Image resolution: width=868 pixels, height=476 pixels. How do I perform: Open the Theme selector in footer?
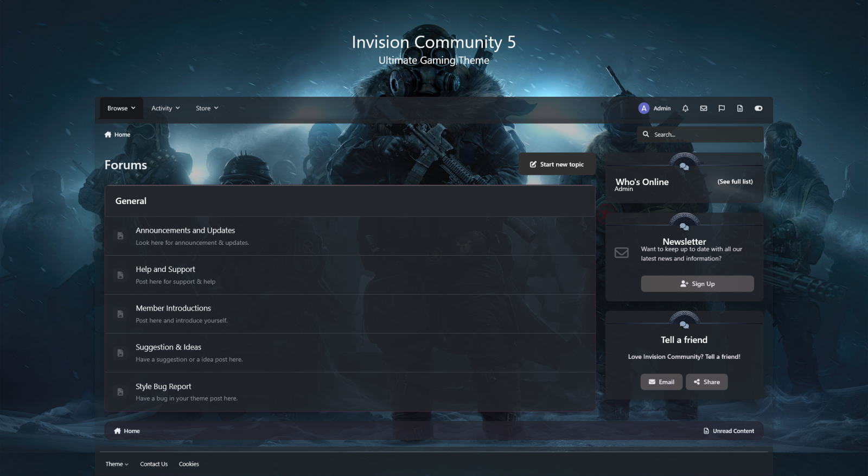117,464
